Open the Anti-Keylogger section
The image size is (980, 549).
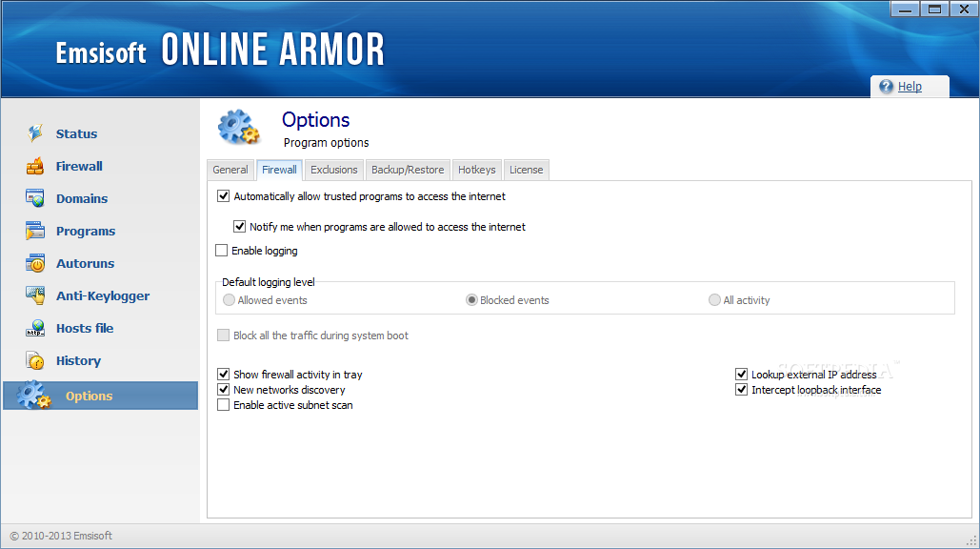[103, 295]
